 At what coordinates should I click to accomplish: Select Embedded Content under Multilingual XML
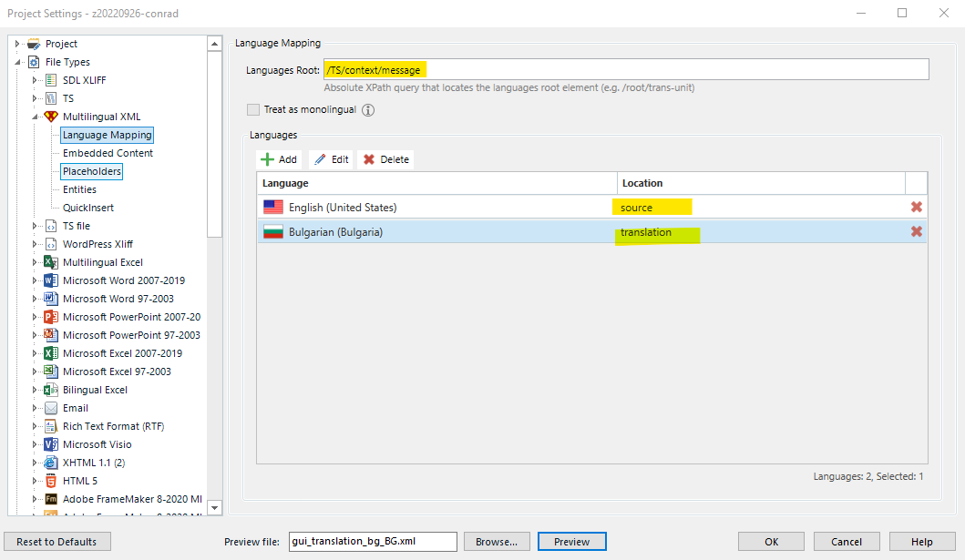[107, 152]
